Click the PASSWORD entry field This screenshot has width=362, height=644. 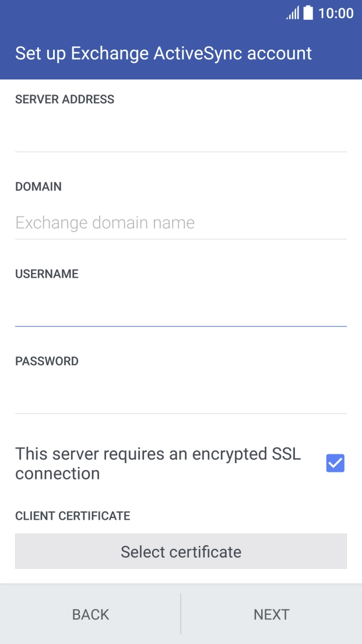point(181,397)
